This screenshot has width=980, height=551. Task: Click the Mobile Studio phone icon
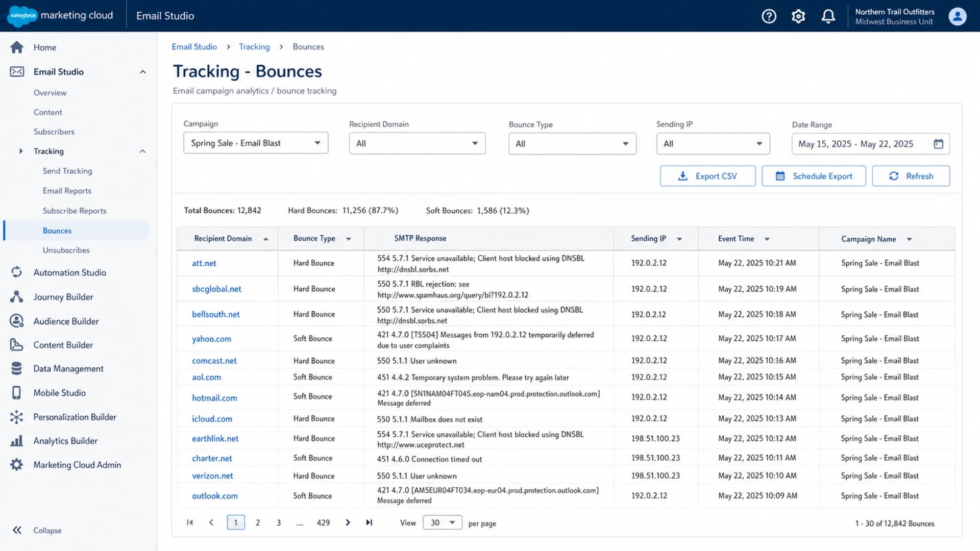17,393
